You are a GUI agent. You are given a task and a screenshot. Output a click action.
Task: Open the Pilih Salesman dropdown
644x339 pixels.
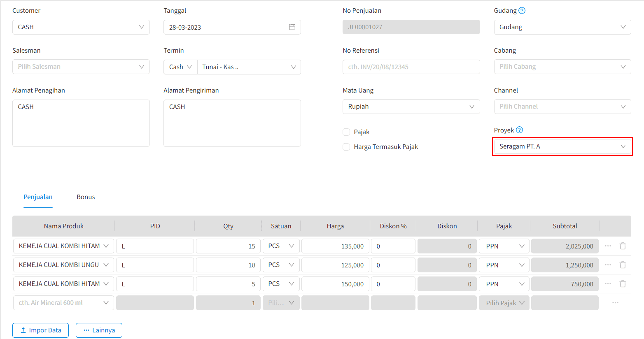coord(81,67)
